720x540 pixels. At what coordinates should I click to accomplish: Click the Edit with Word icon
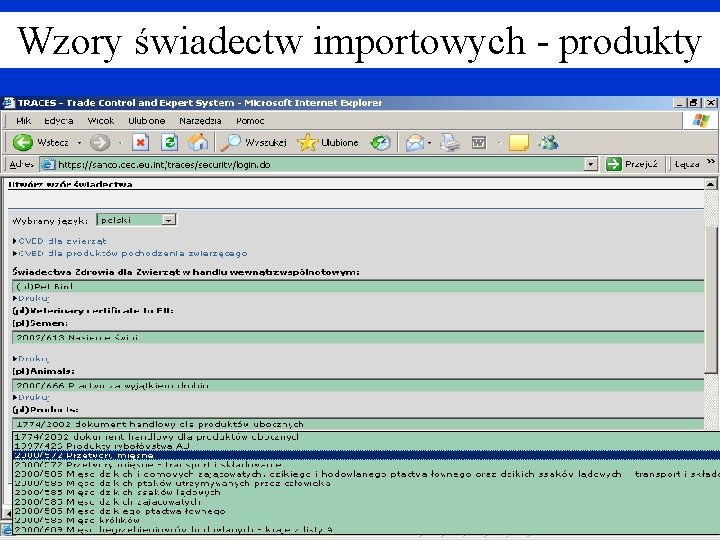coord(479,143)
